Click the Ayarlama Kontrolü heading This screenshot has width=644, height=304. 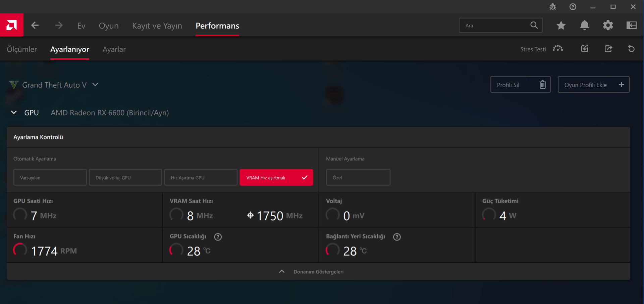(x=38, y=137)
